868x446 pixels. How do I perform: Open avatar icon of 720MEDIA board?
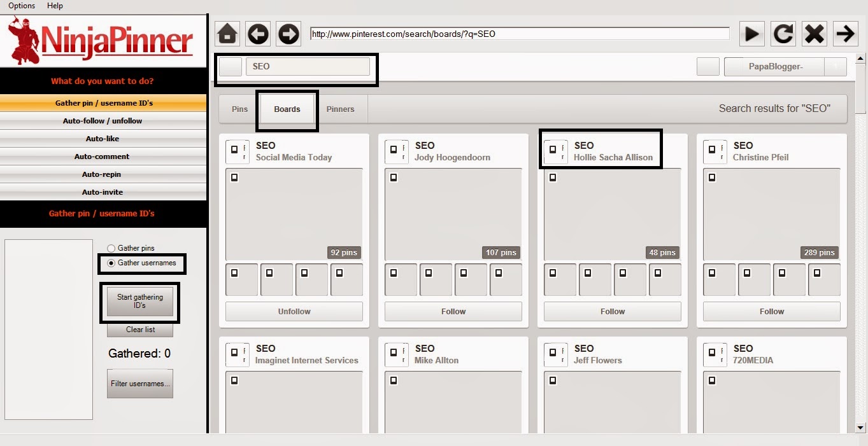point(715,355)
